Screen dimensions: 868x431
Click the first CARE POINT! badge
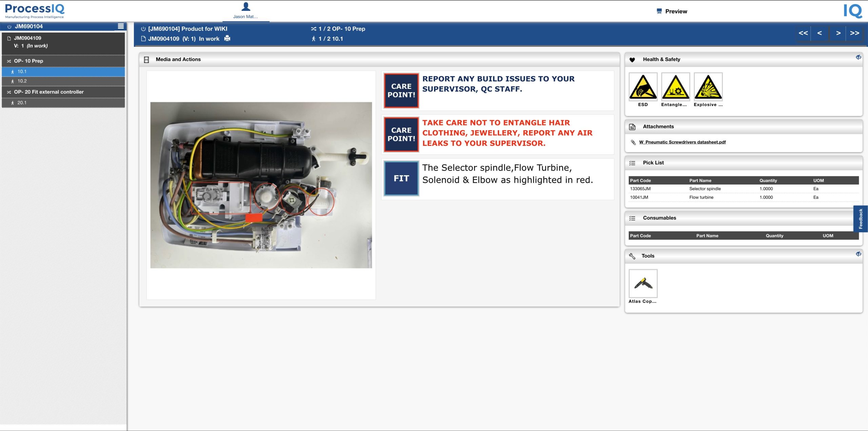pyautogui.click(x=401, y=91)
